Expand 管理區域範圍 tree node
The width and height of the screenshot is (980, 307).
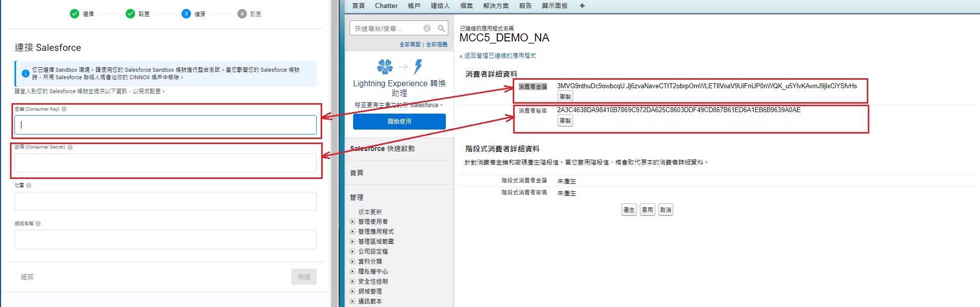[x=353, y=242]
